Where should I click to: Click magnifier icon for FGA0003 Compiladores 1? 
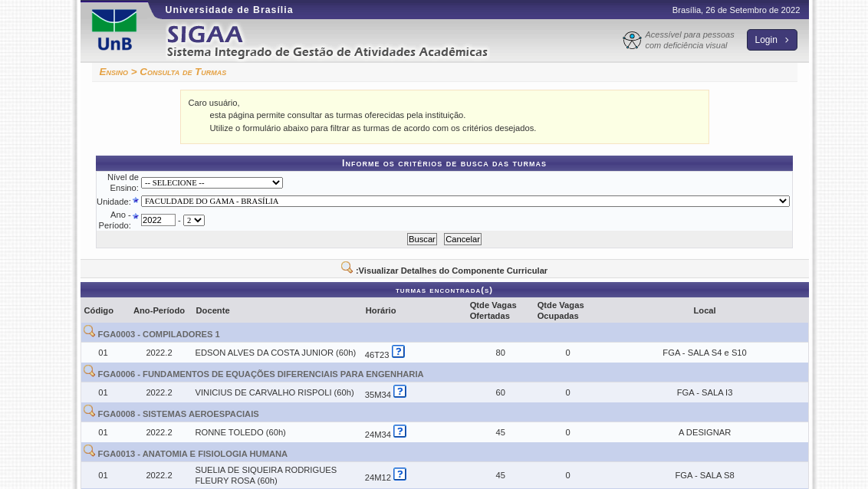click(x=89, y=332)
